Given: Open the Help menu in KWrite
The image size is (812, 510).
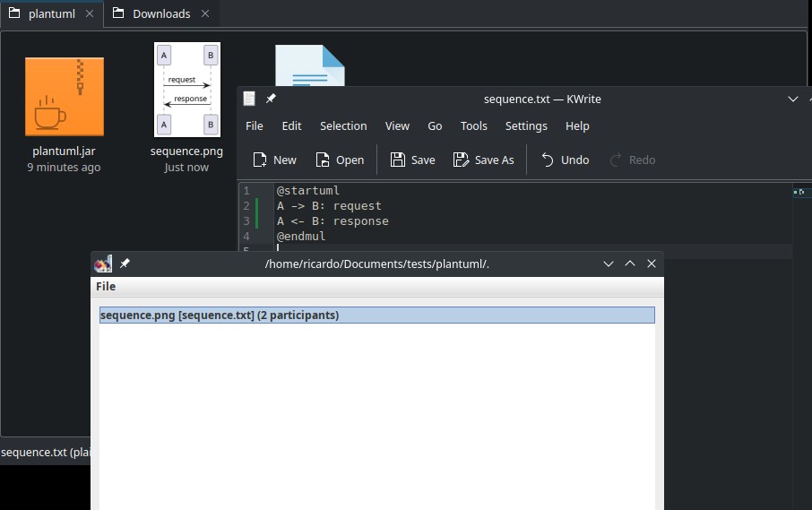Looking at the screenshot, I should (x=577, y=125).
